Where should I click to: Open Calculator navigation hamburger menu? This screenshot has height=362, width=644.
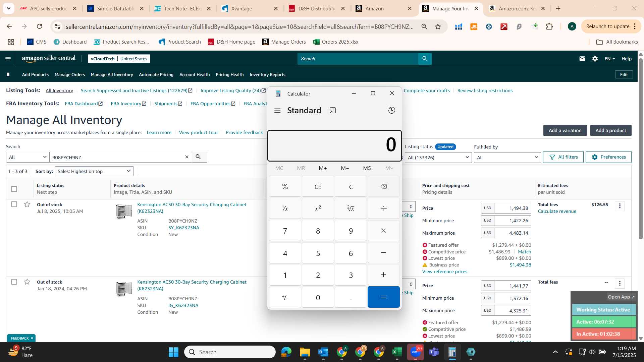pos(277,111)
